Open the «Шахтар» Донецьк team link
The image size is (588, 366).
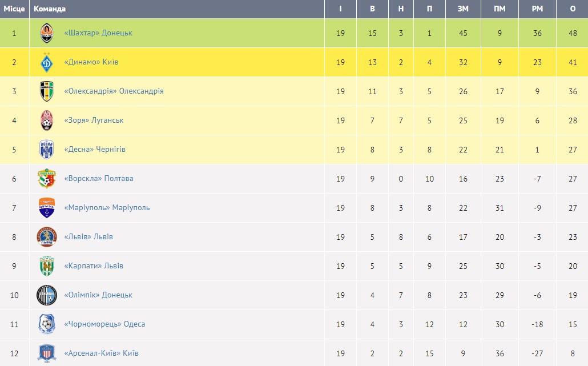point(98,33)
